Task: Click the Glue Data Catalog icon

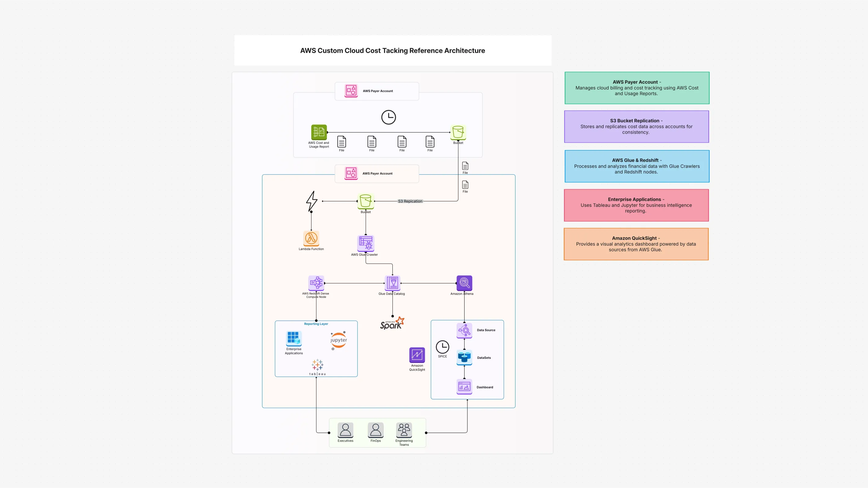Action: [x=392, y=283]
